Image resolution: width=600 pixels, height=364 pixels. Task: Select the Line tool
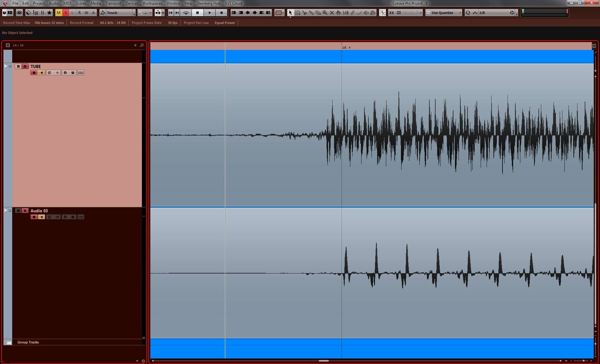tap(359, 13)
